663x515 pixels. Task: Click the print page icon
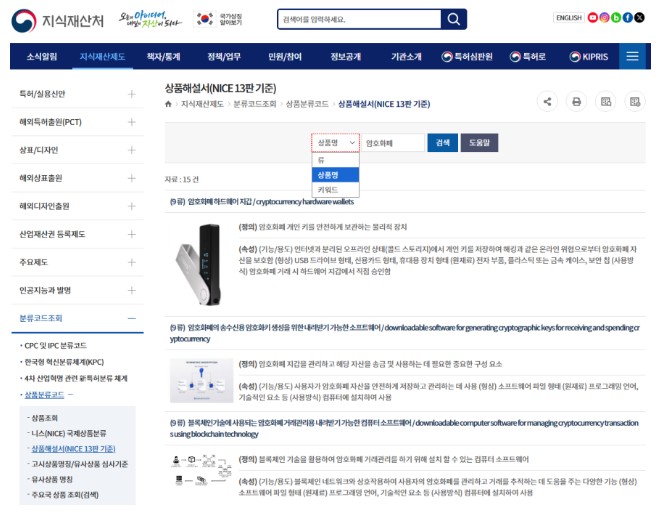[x=576, y=101]
